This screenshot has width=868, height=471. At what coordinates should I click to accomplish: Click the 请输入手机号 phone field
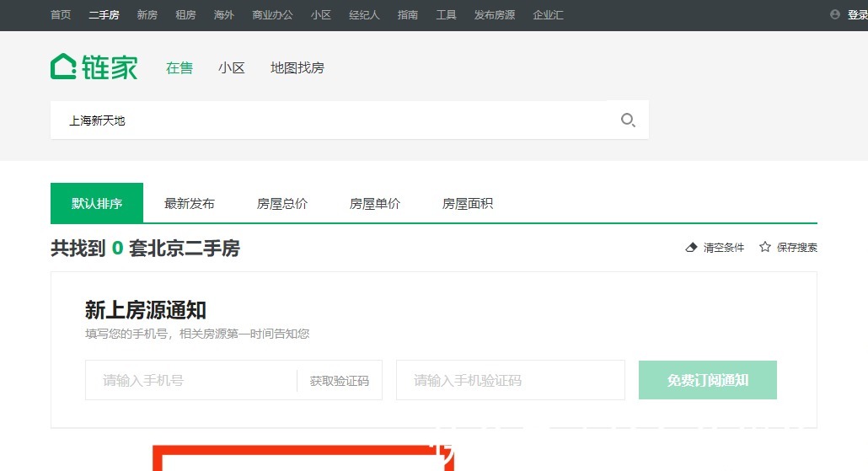[x=191, y=380]
